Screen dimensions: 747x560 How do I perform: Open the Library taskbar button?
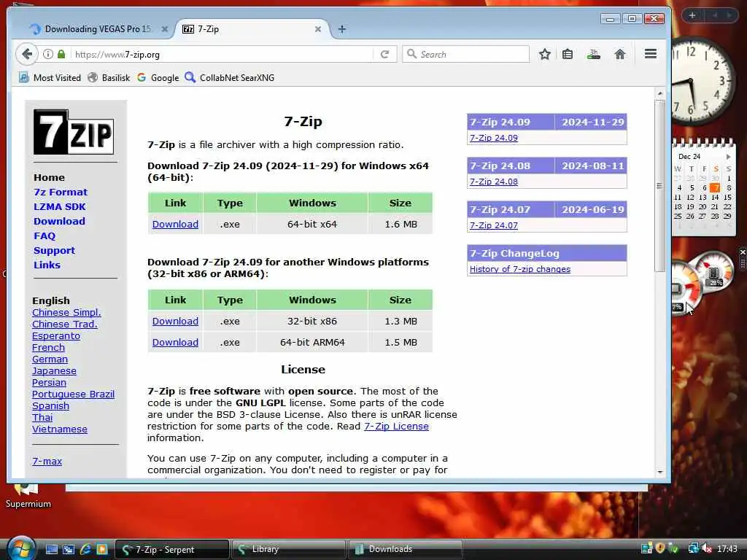click(x=288, y=549)
